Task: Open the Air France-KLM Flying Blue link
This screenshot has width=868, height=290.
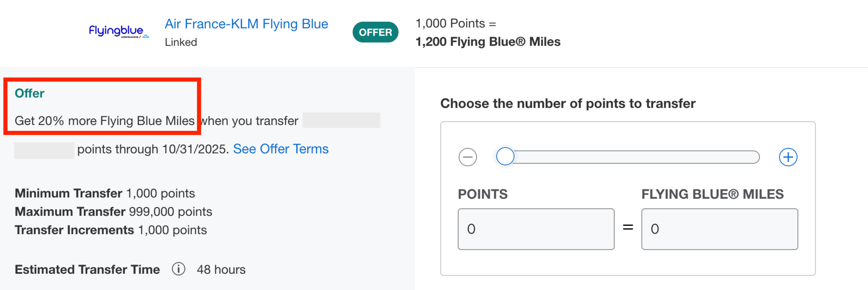Action: 246,24
